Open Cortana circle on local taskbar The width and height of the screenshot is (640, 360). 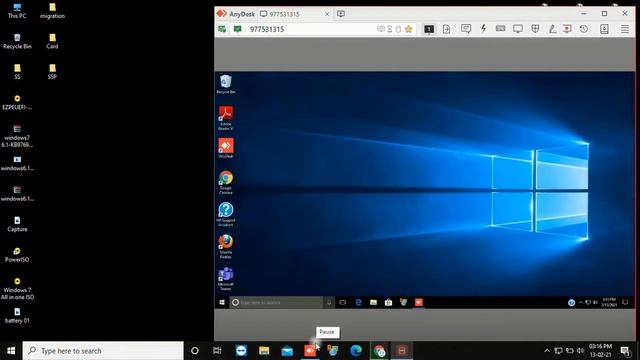195,351
